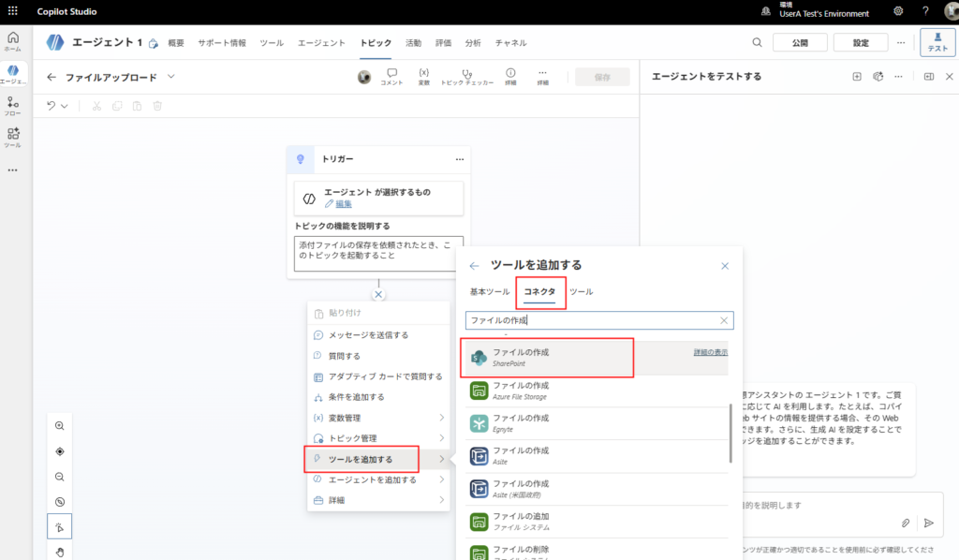The image size is (959, 560).
Task: Open the コメント panel icon
Action: pyautogui.click(x=391, y=77)
